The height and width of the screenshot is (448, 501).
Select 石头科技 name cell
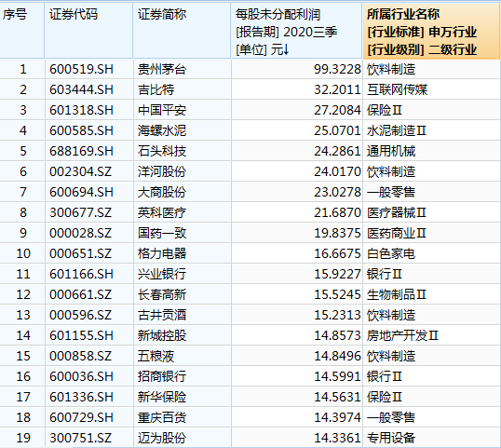(x=183, y=151)
